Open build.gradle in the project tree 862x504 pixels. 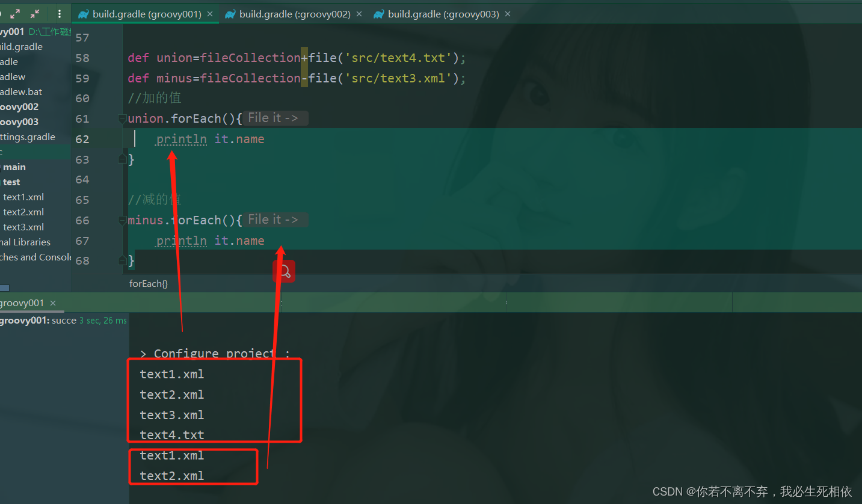[21, 46]
